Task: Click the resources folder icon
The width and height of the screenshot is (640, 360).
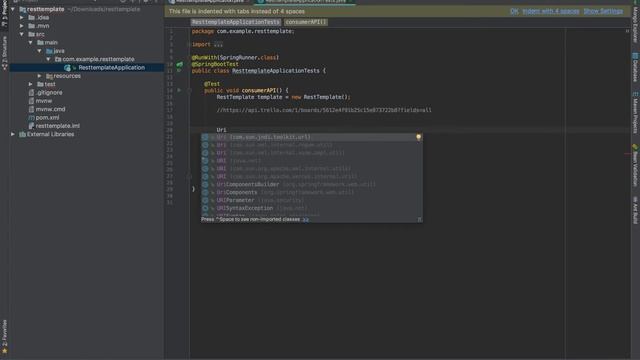Action: [49, 76]
